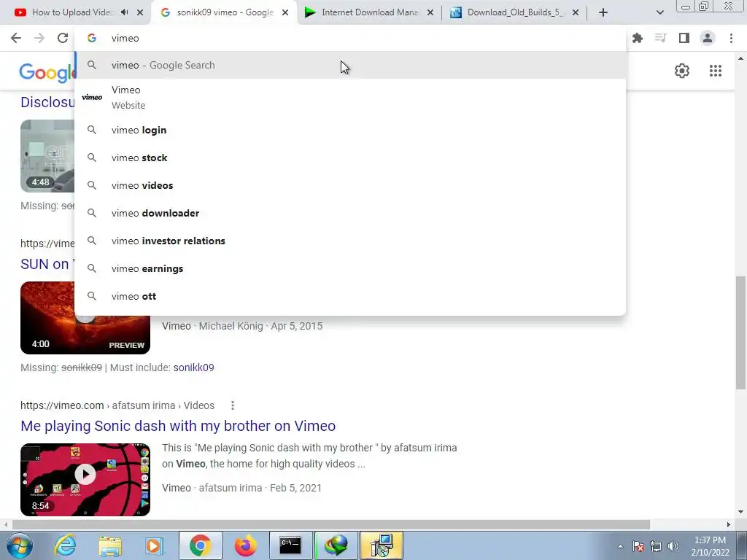Select the vimeo ott suggestion
The width and height of the screenshot is (747, 560).
[x=350, y=296]
